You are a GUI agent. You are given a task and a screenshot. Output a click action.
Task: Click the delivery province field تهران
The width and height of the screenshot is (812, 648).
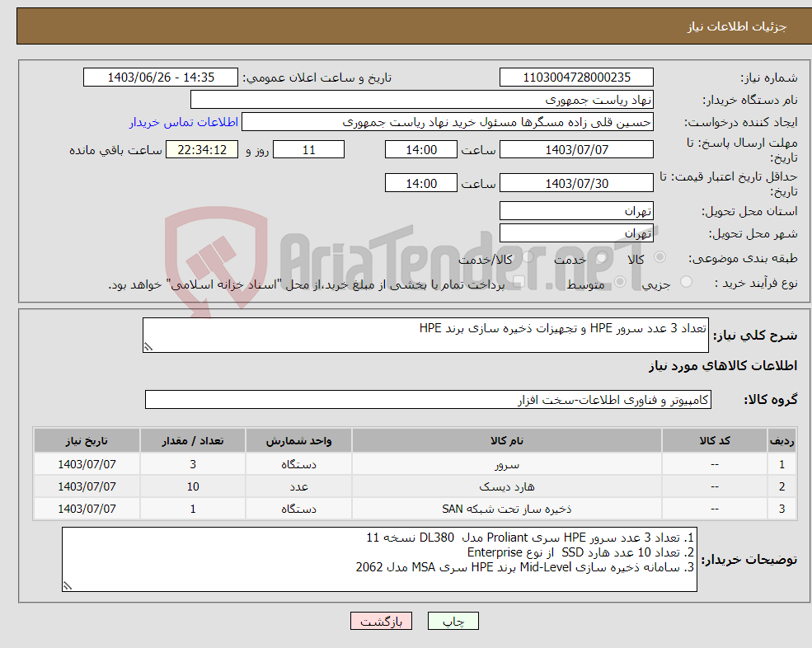point(576,211)
